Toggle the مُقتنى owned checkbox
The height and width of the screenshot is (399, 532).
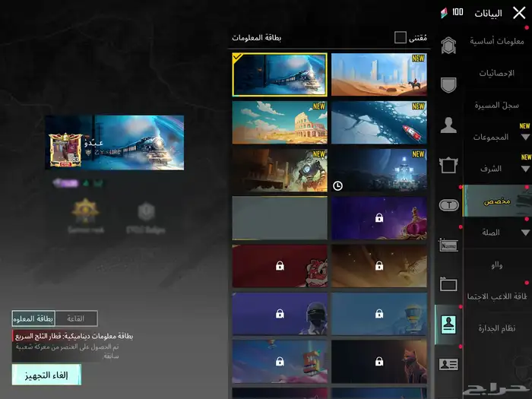[x=401, y=37]
